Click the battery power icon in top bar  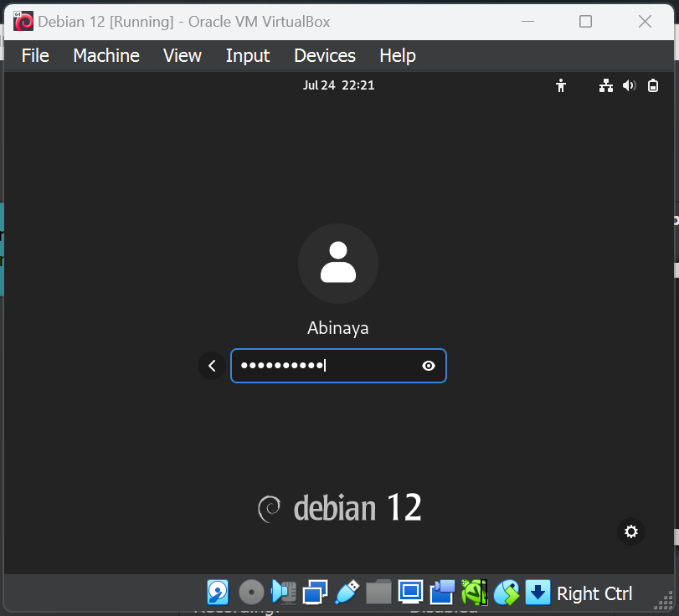653,85
